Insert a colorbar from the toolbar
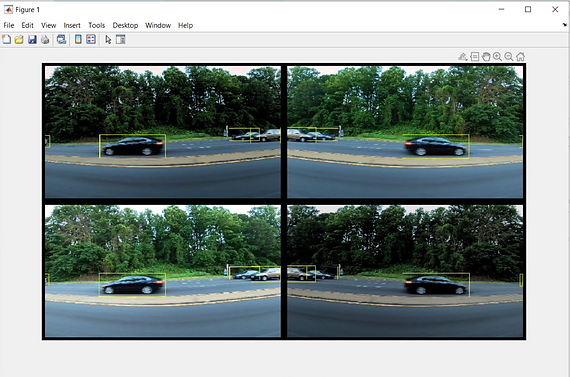The width and height of the screenshot is (570, 377). tap(78, 39)
